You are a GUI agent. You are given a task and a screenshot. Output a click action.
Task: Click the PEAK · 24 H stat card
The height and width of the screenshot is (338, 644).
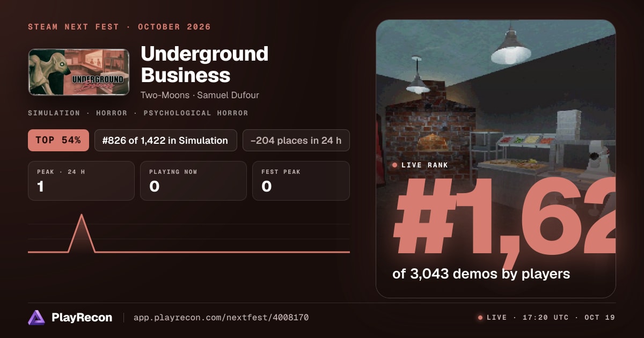click(x=81, y=181)
